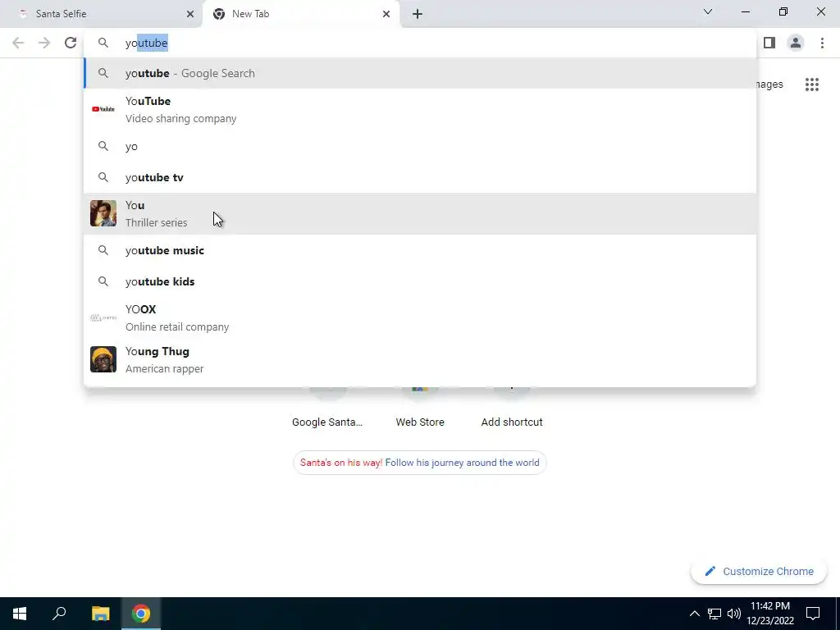Click the Chrome taskbar icon
The image size is (840, 630).
141,614
